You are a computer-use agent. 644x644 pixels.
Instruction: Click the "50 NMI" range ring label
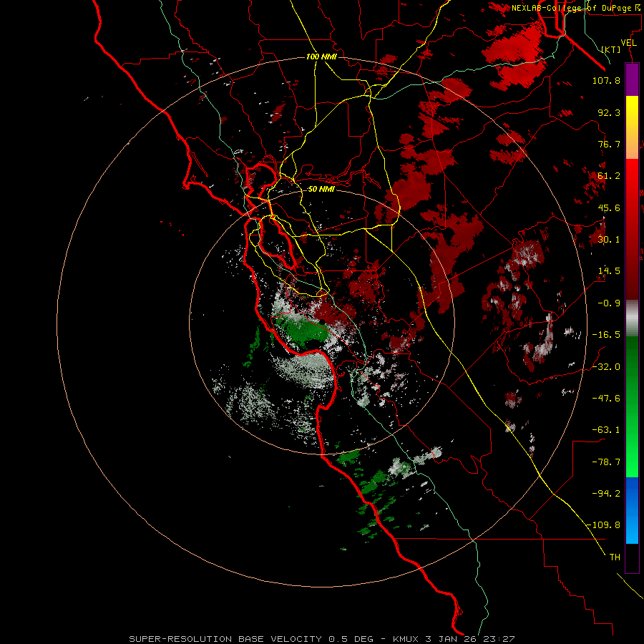click(x=321, y=189)
